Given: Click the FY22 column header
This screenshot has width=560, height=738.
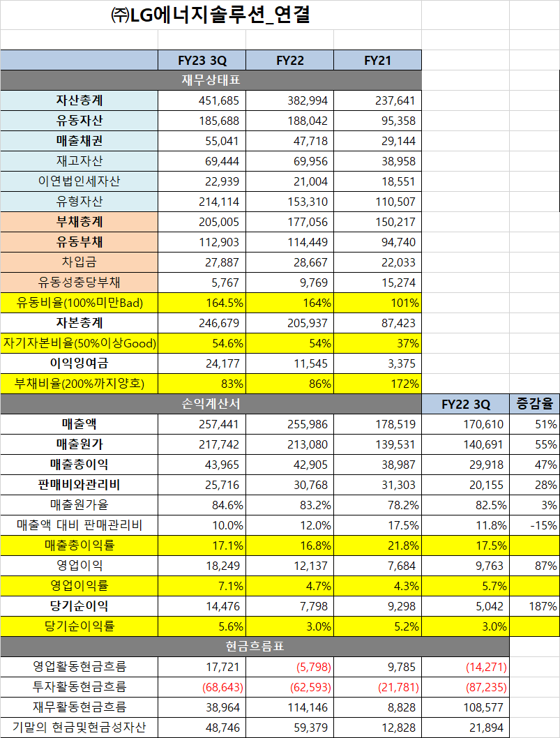Looking at the screenshot, I should (291, 60).
